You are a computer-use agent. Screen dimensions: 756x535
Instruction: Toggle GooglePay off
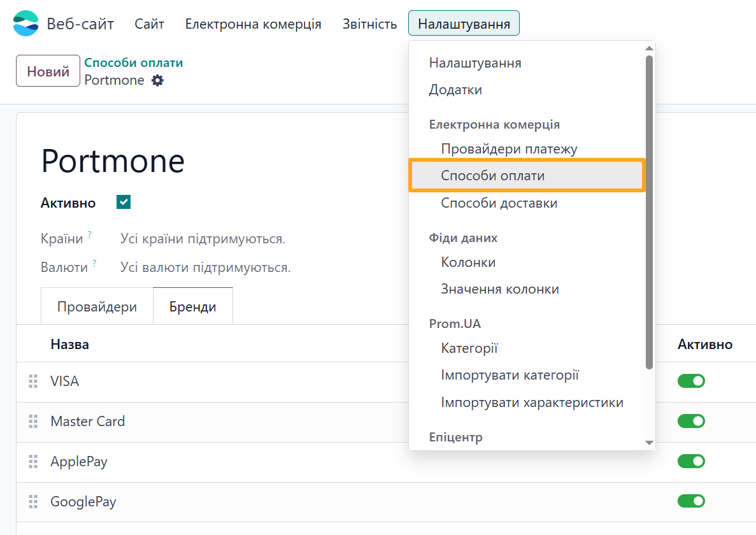tap(691, 501)
